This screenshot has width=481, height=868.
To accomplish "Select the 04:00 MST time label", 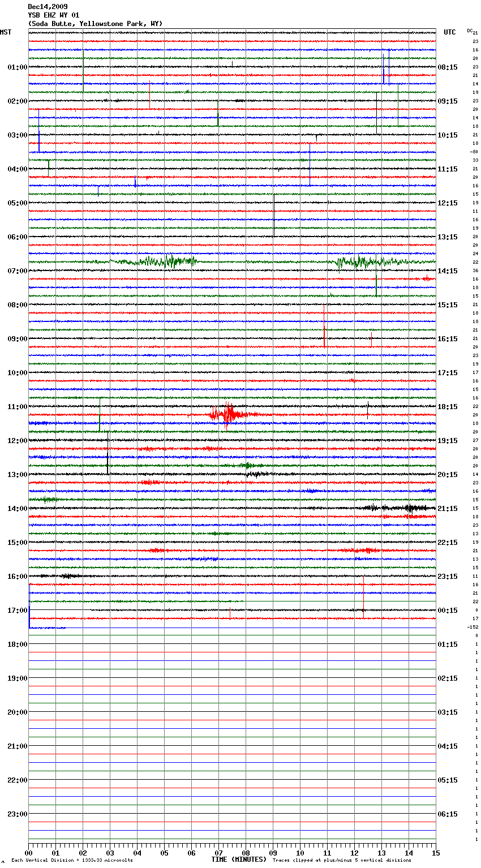I will (18, 169).
